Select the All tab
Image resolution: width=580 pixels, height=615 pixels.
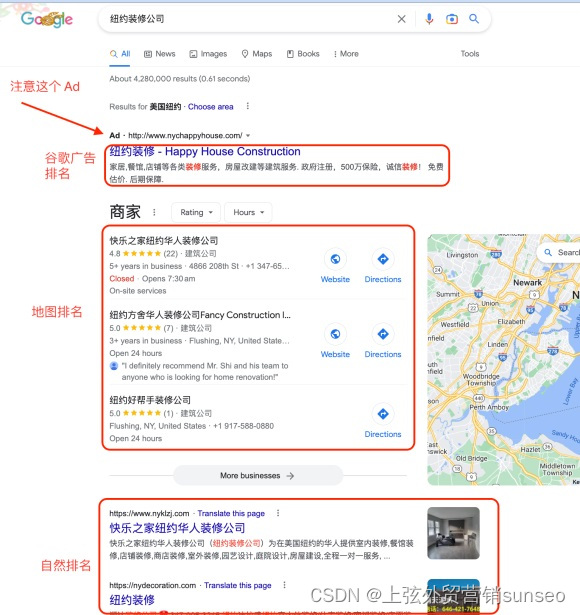point(120,54)
